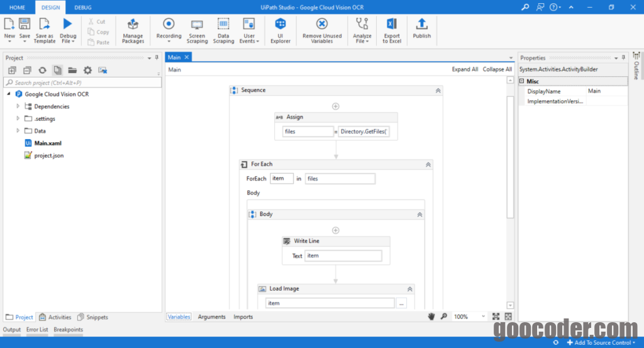The width and height of the screenshot is (644, 348).
Task: Toggle Show All Files in Project panel
Action: pos(57,70)
